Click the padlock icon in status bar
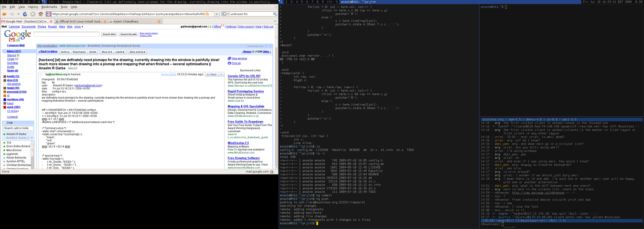The height and width of the screenshot is (229, 644). pyautogui.click(x=272, y=172)
